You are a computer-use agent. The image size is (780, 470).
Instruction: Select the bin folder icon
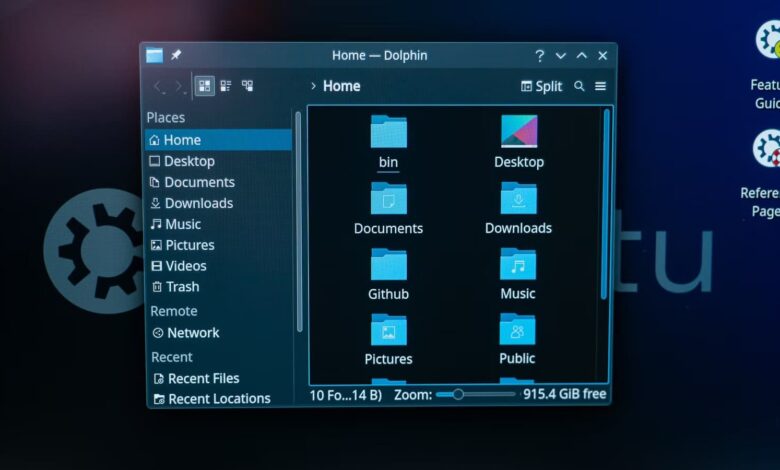389,131
